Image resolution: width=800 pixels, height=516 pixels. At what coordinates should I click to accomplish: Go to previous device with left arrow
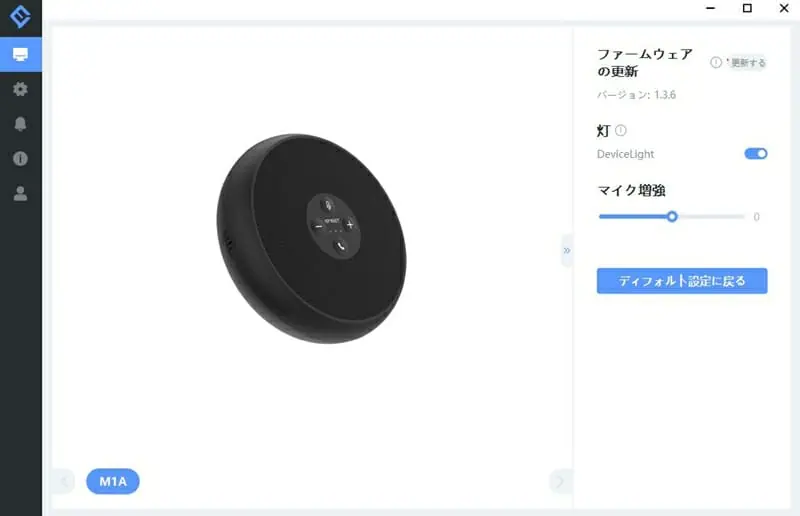pos(64,481)
